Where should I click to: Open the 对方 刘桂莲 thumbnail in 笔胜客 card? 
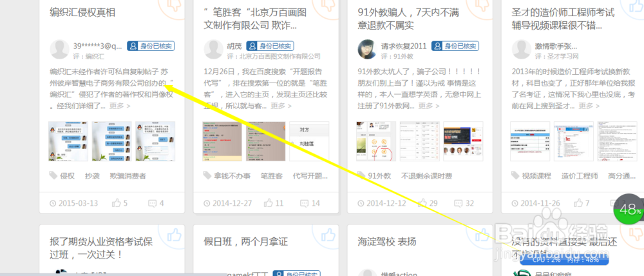point(309,141)
